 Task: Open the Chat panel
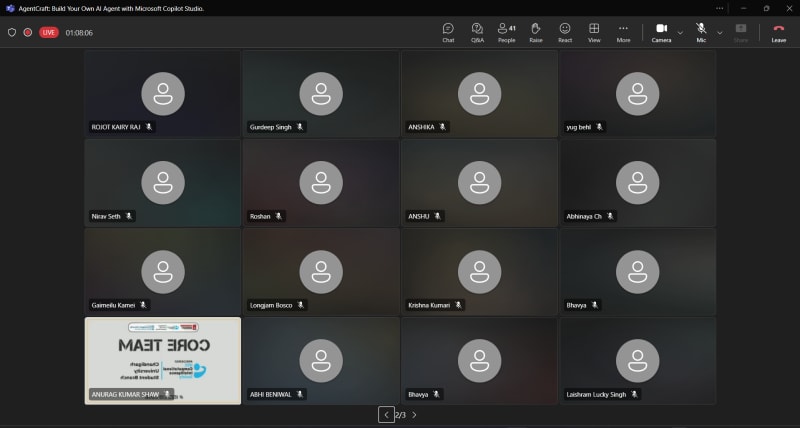coord(448,33)
